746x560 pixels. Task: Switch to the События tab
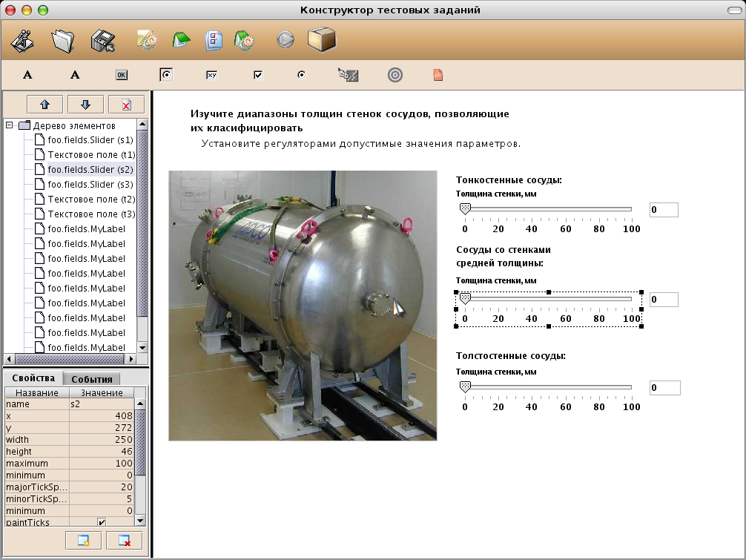point(92,379)
